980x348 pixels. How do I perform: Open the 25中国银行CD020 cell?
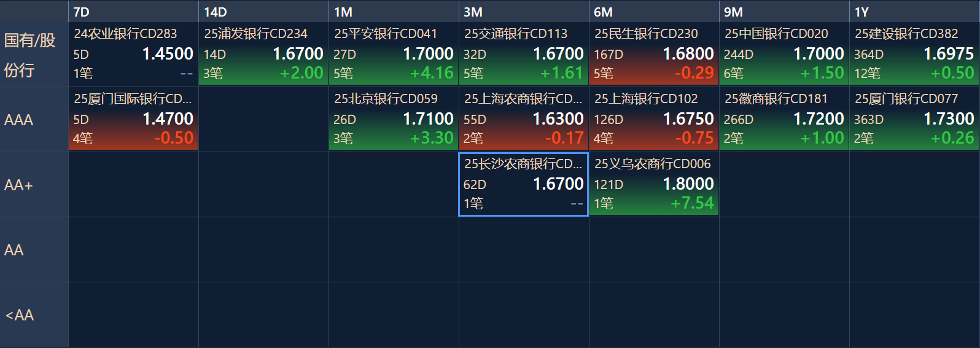coord(784,54)
